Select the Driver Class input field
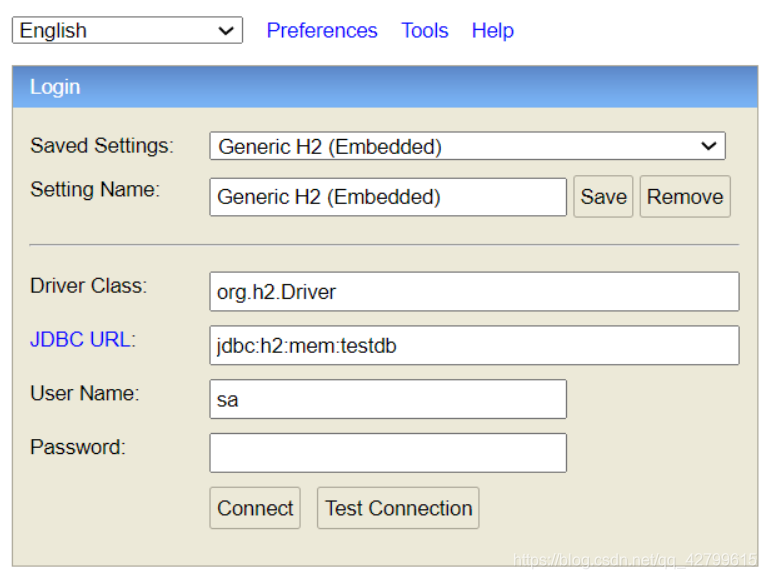Screen dimensions: 767x579 click(474, 291)
